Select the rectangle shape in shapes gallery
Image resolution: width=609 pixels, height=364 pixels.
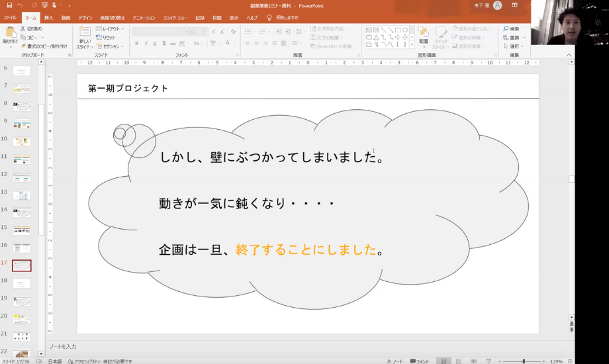click(x=398, y=30)
